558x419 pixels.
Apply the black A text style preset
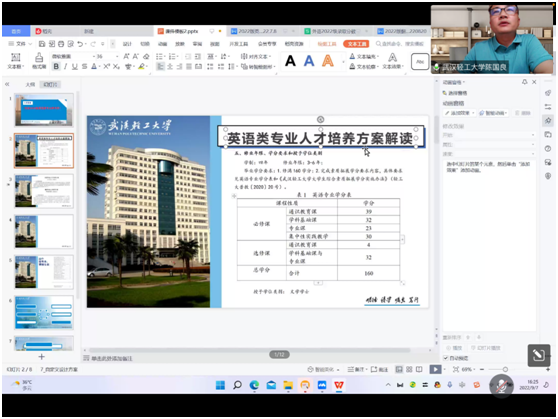coord(290,61)
